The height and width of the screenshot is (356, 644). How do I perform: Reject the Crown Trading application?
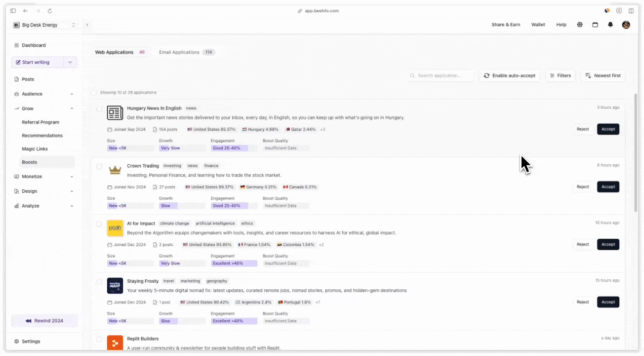click(583, 187)
